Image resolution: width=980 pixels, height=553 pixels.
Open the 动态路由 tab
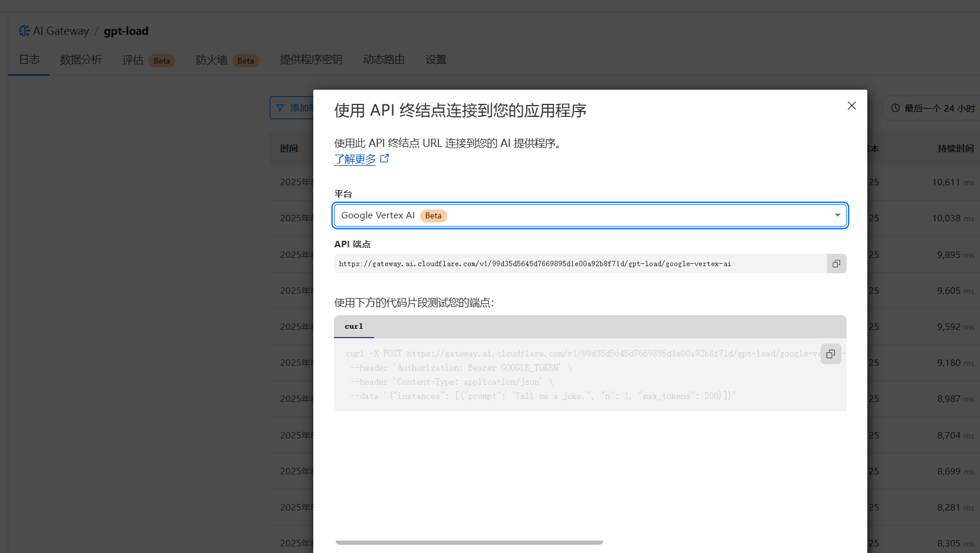[x=384, y=60]
